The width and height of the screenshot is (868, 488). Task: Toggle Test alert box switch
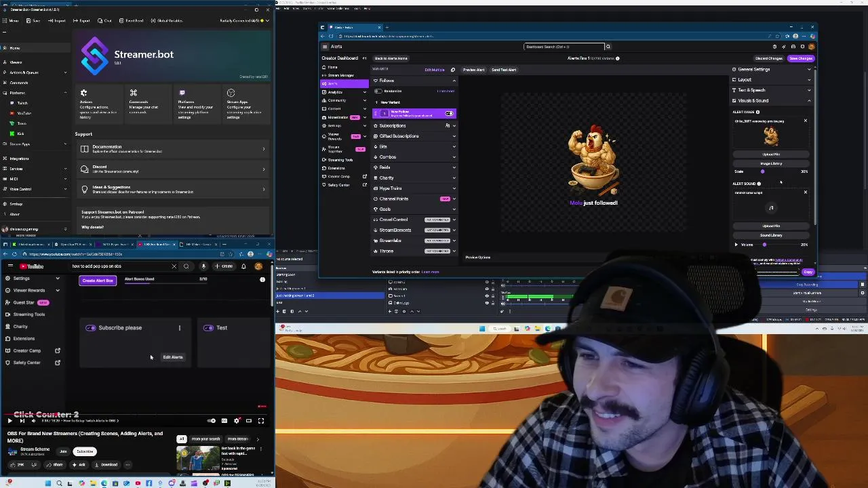pos(208,328)
